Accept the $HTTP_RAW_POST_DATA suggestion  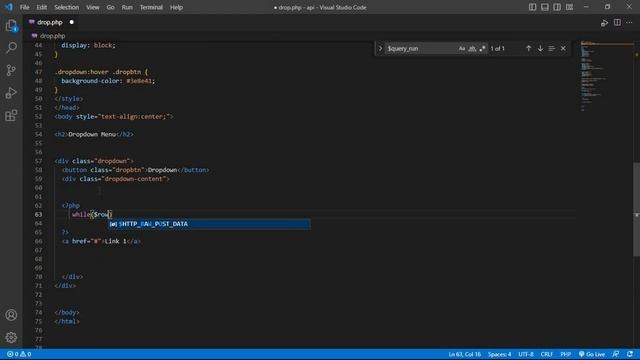coord(209,224)
